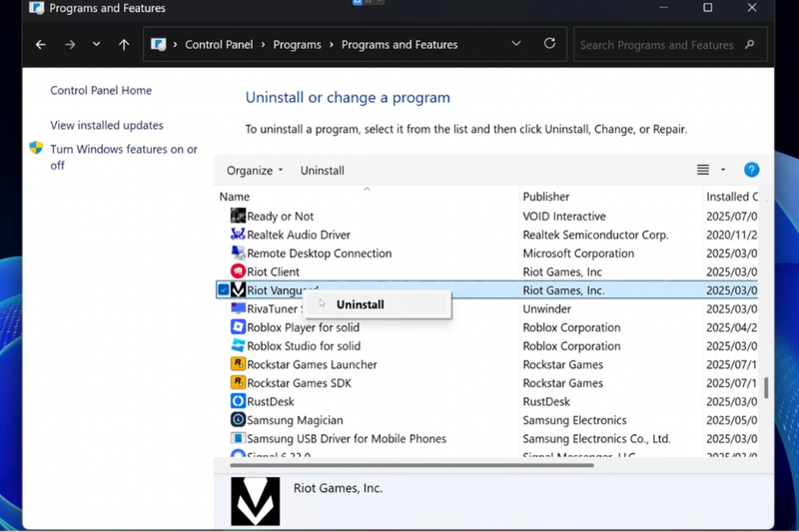Image resolution: width=799 pixels, height=532 pixels.
Task: Click the Riot Client red fist icon
Action: (x=238, y=271)
